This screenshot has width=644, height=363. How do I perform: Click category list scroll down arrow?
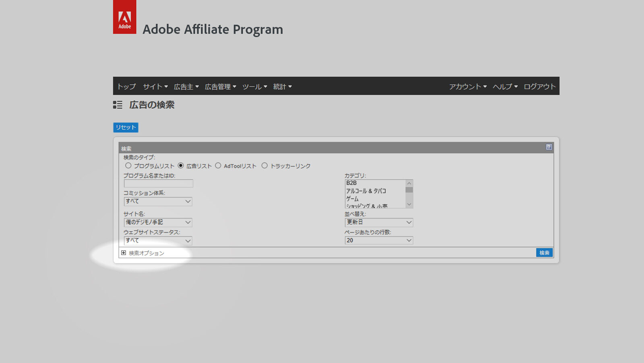(409, 204)
